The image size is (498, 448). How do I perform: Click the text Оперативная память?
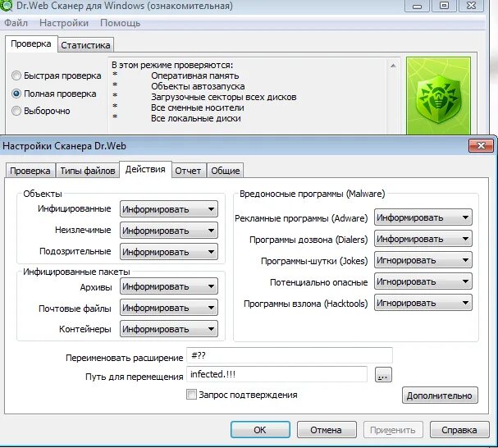195,75
